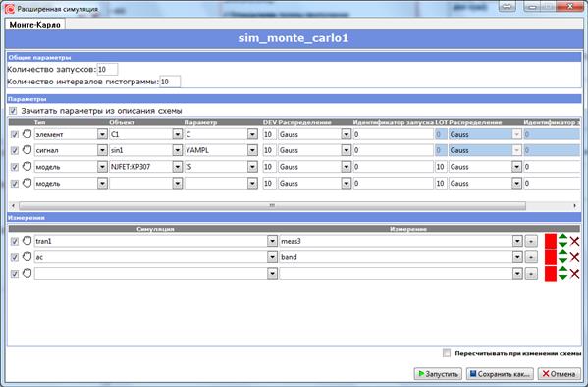Click the red swatch in the empty measurement row
Screen dimensions: 588x387
click(x=550, y=274)
